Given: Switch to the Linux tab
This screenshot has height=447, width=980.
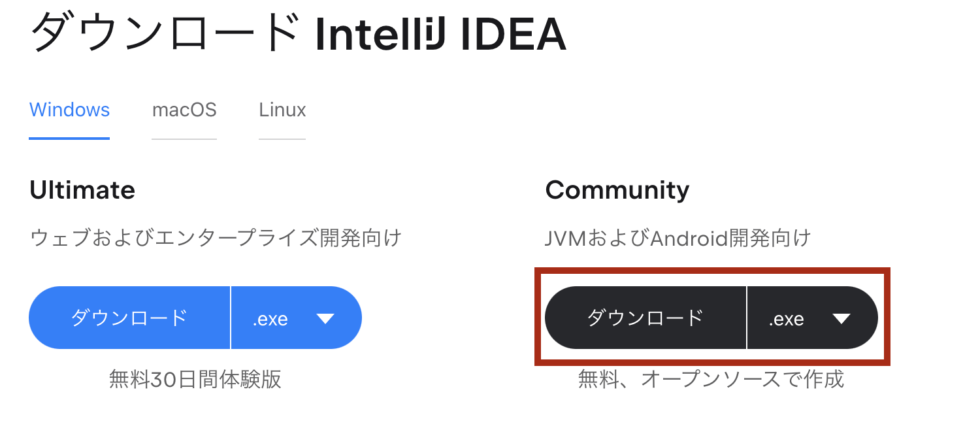Looking at the screenshot, I should click(282, 110).
